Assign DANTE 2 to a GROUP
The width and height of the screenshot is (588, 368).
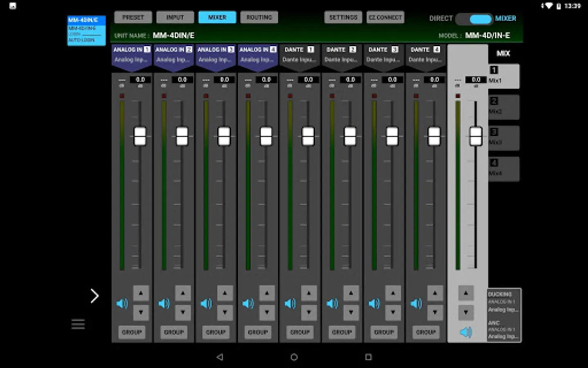(x=342, y=332)
